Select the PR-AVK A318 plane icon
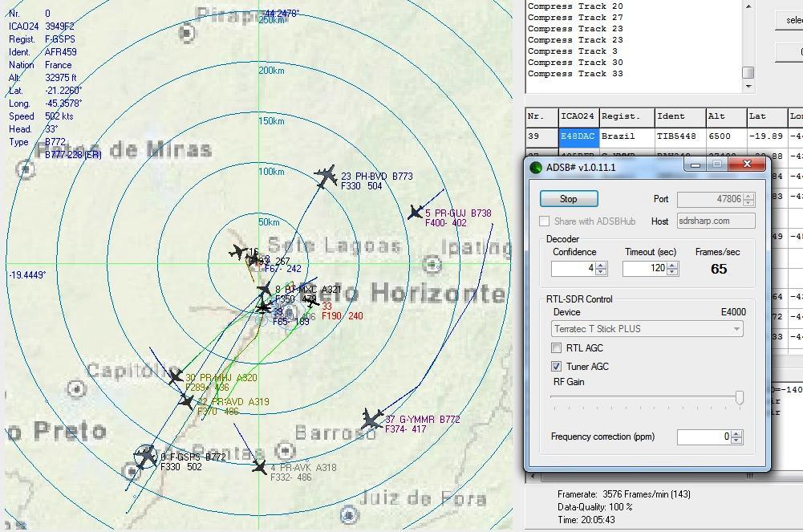 pyautogui.click(x=258, y=465)
